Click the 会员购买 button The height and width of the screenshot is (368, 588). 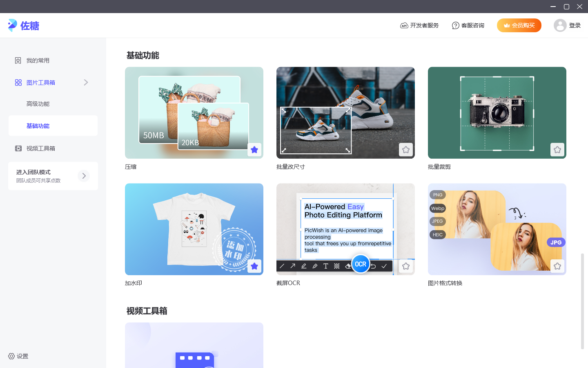click(x=519, y=25)
